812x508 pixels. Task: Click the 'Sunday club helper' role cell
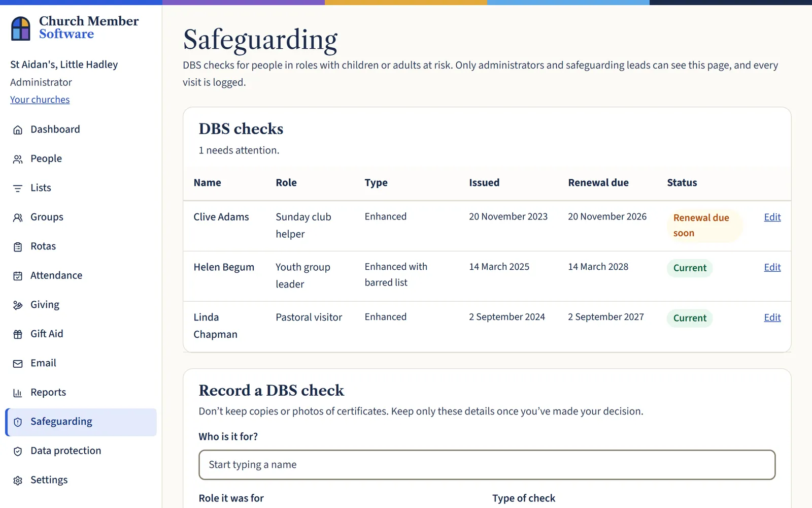[303, 226]
